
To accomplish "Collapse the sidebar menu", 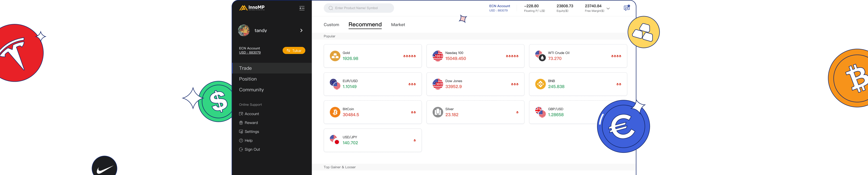I will point(302,8).
